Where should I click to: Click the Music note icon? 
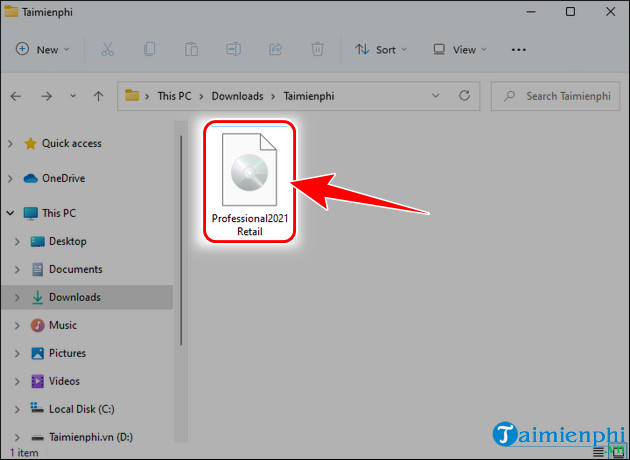point(37,325)
